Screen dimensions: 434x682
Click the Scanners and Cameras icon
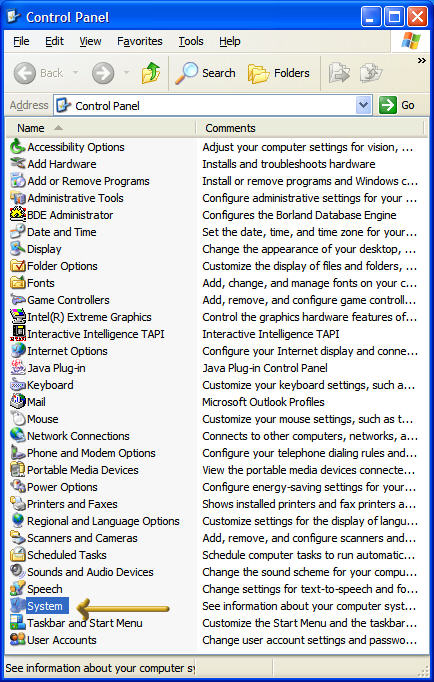click(18, 537)
